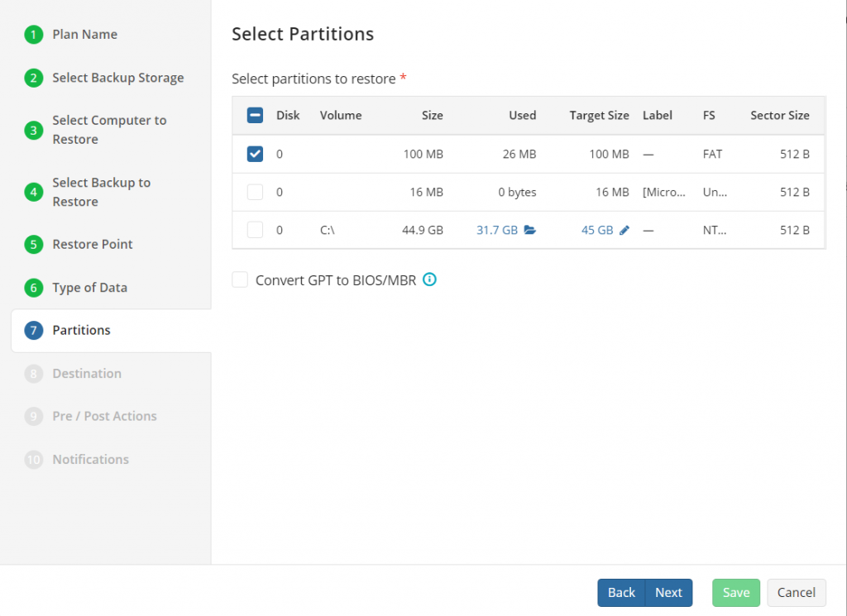Screen dimensions: 847x616
Task: Select the C:\ 44.9 GB partition checkbox
Action: 255,230
